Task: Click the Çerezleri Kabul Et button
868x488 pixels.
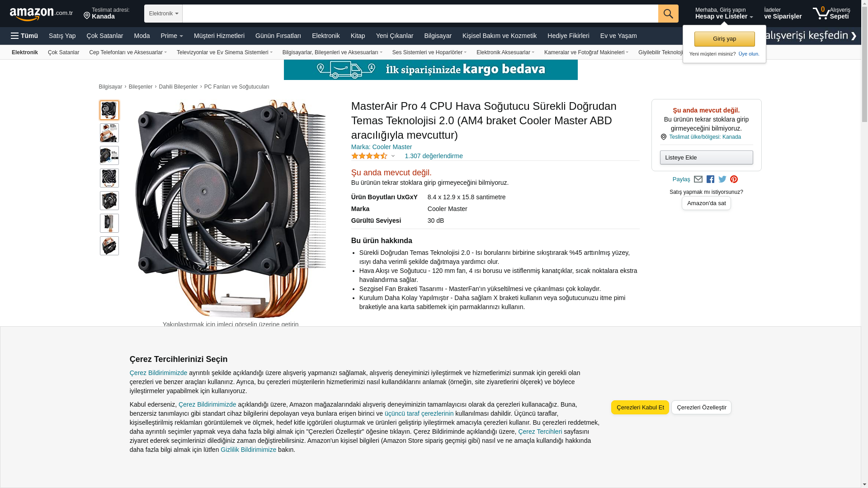Action: tap(640, 407)
